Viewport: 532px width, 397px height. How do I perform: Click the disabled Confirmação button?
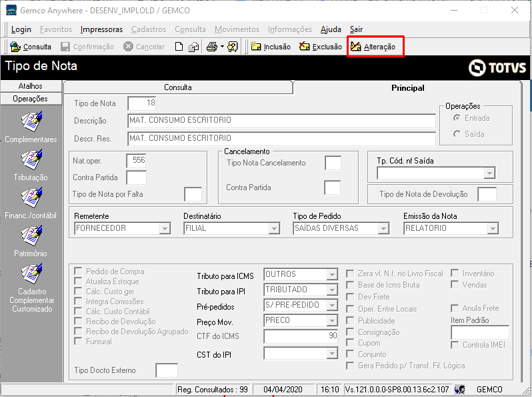(87, 47)
